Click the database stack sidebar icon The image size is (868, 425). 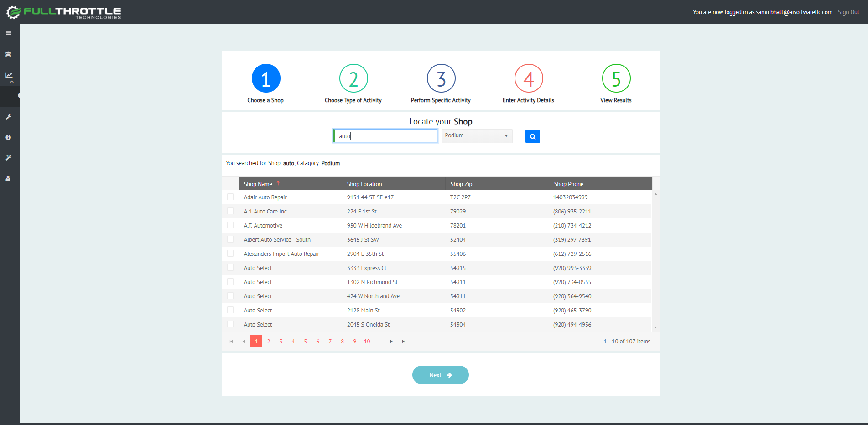coord(8,54)
